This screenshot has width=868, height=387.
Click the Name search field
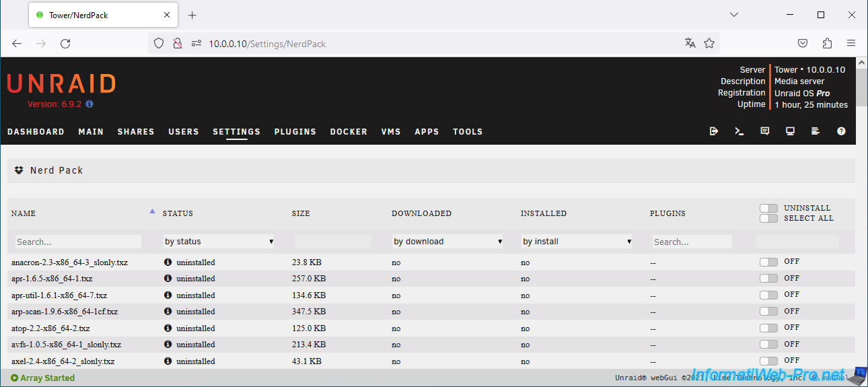pos(78,242)
